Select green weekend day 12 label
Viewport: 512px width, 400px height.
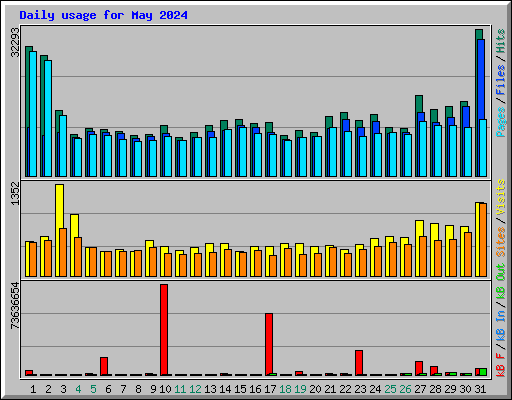pyautogui.click(x=195, y=389)
